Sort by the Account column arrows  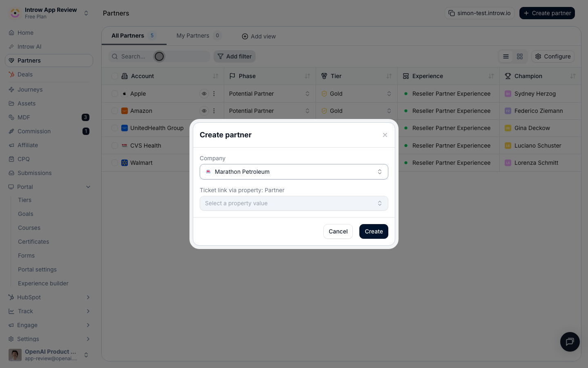point(216,76)
